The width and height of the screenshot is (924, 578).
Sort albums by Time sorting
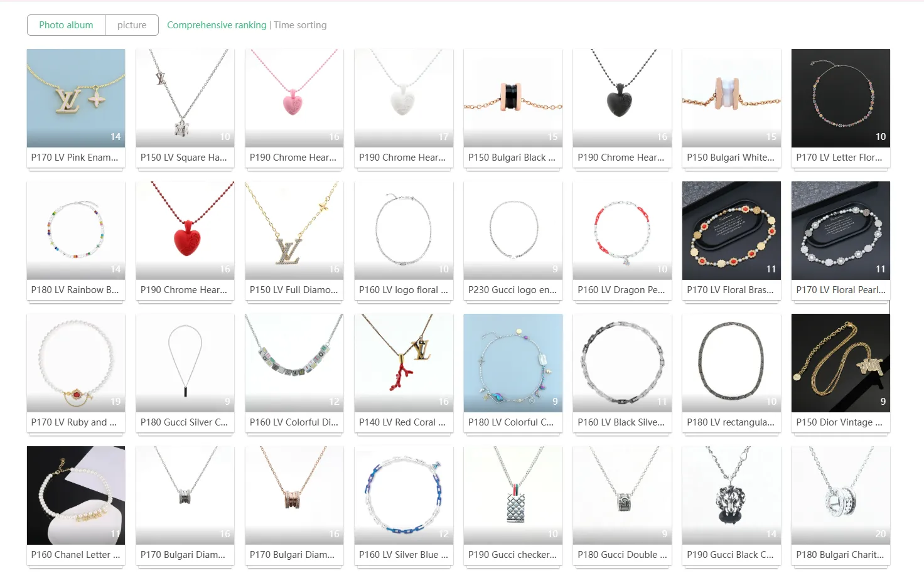click(x=300, y=25)
